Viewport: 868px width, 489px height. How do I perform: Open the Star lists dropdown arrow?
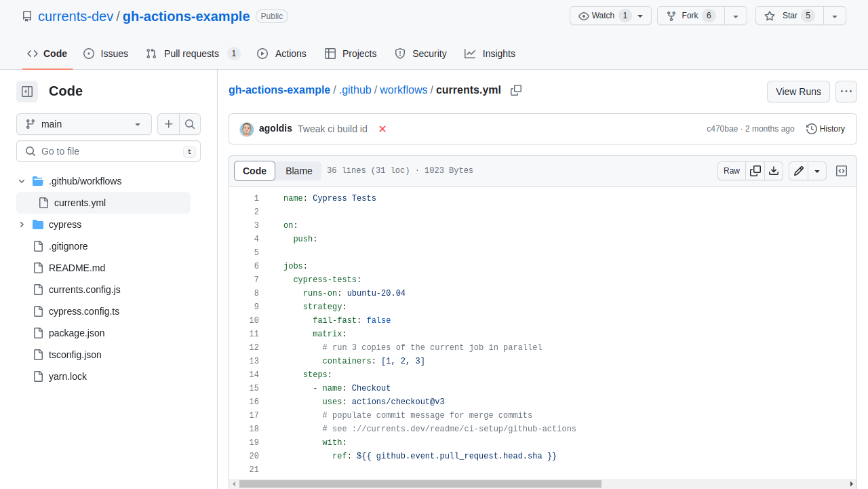835,16
